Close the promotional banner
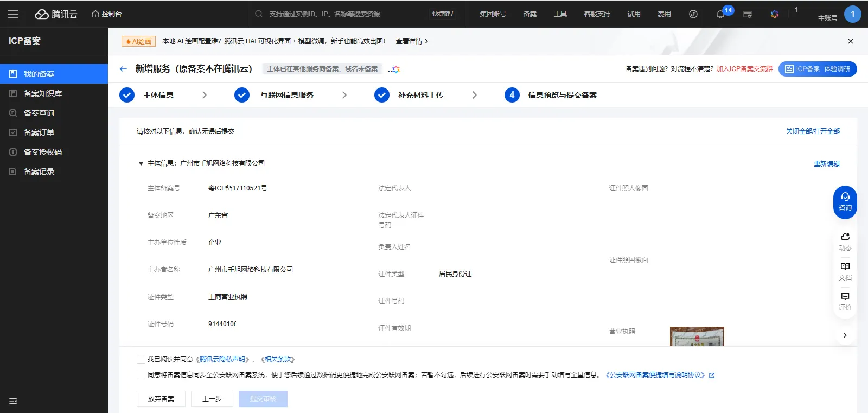868x413 pixels. (851, 41)
